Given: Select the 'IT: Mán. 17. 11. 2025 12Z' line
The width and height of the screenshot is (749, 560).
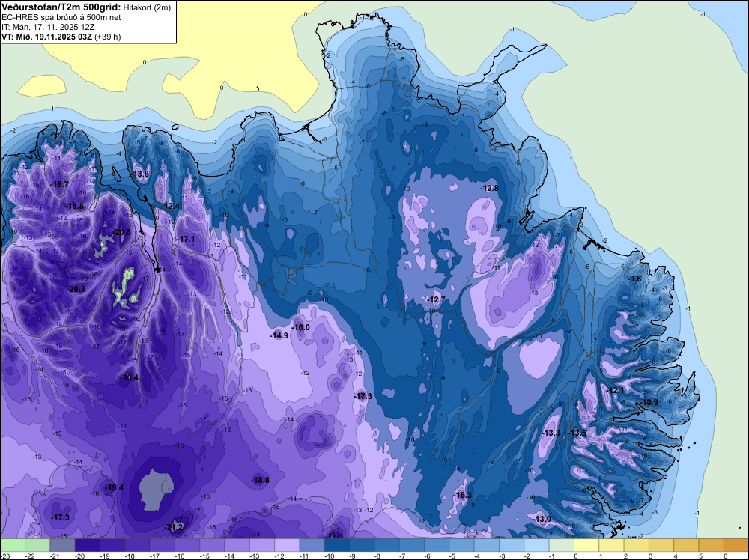Looking at the screenshot, I should click(48, 27).
